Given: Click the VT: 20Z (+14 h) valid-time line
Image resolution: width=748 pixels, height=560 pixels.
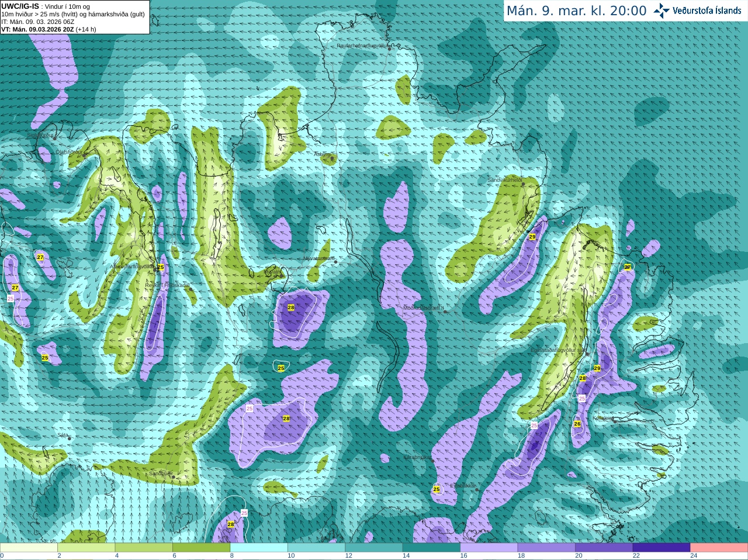Looking at the screenshot, I should 49,29.
